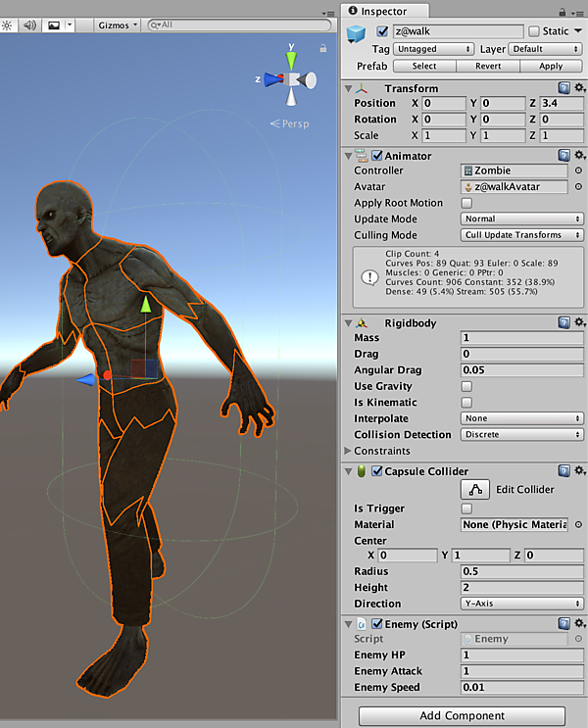Click the Enemy Speed input field

coord(521,687)
